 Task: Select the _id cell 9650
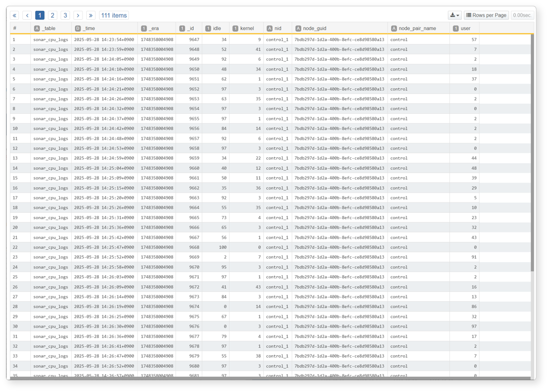click(189, 69)
